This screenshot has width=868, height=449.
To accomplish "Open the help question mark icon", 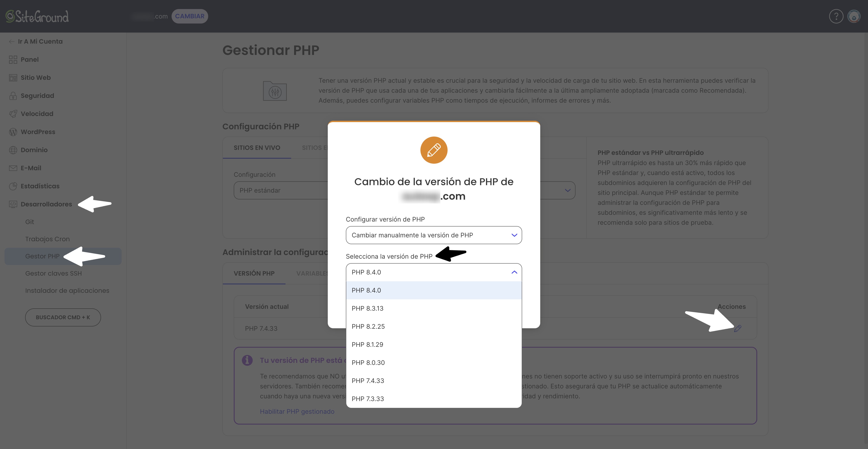I will pos(836,16).
